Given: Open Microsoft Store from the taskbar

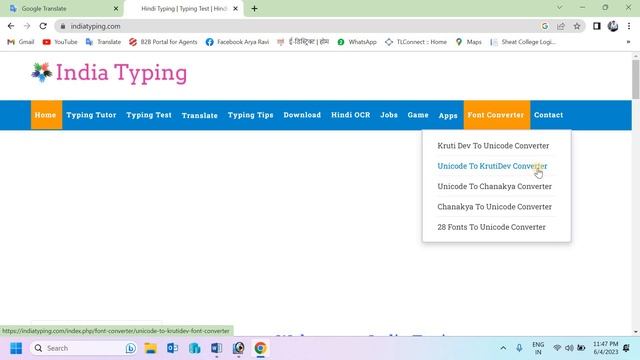Looking at the screenshot, I should pos(195,348).
